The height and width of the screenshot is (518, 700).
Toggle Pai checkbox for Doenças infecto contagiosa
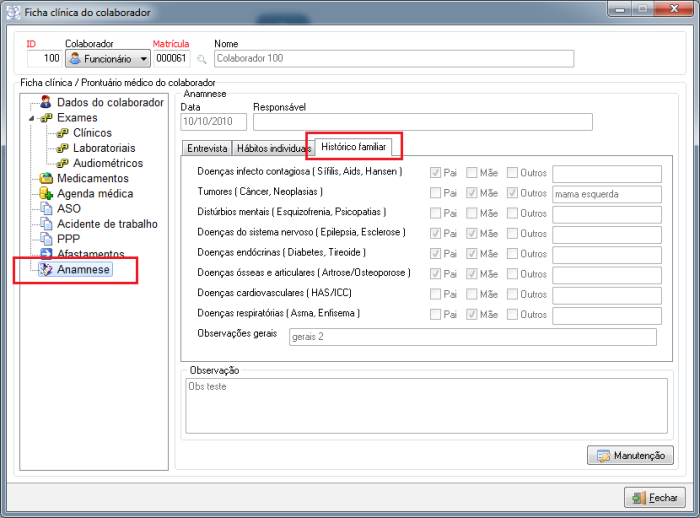pyautogui.click(x=435, y=172)
